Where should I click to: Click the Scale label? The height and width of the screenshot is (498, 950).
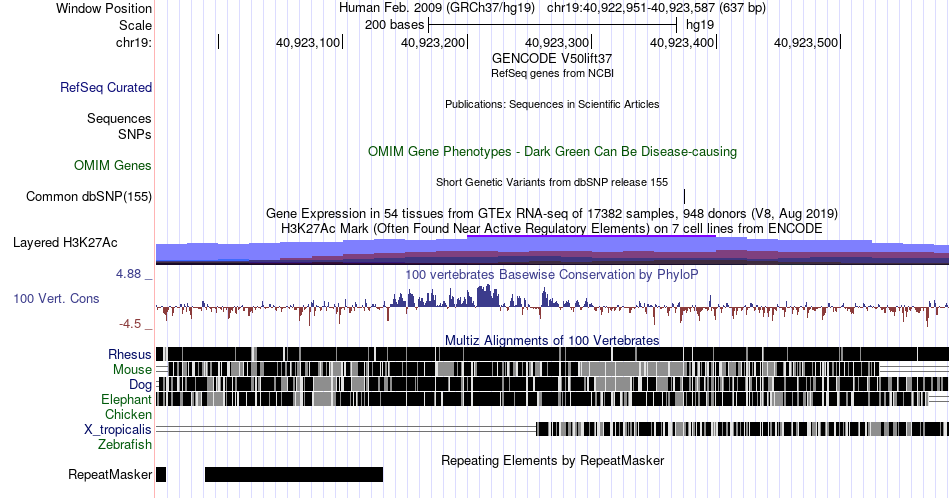(135, 25)
